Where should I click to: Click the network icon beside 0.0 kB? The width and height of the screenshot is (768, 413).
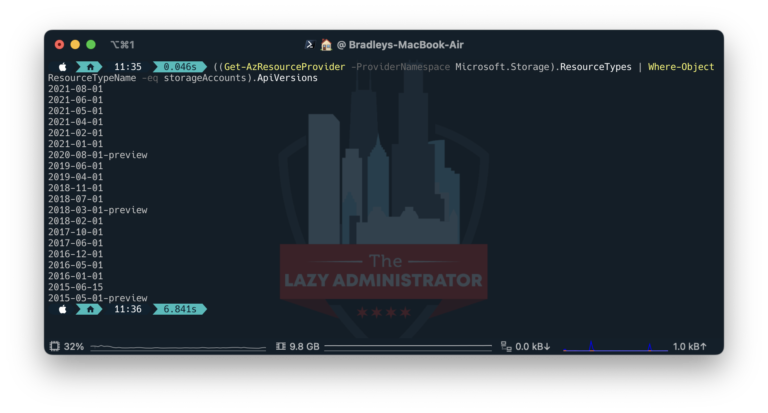tap(506, 346)
